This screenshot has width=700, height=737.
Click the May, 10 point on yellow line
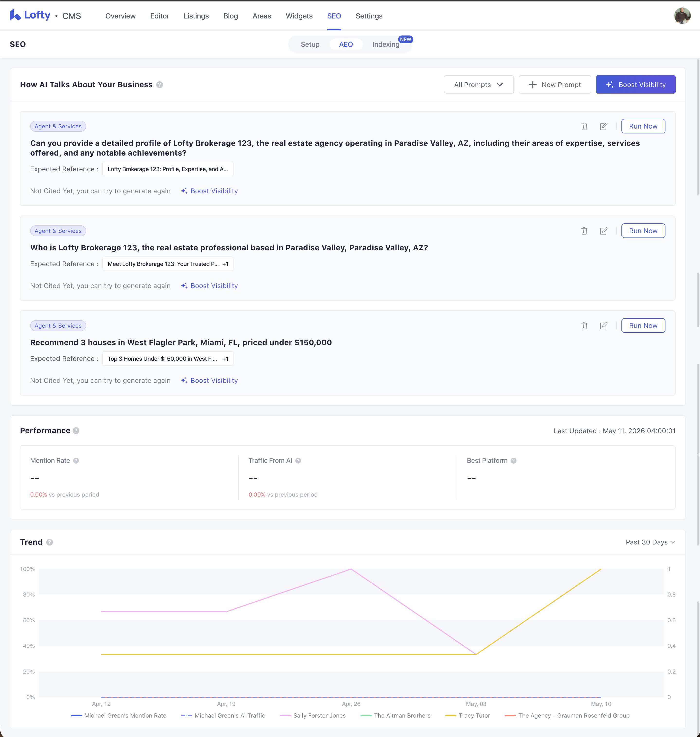pyautogui.click(x=601, y=569)
